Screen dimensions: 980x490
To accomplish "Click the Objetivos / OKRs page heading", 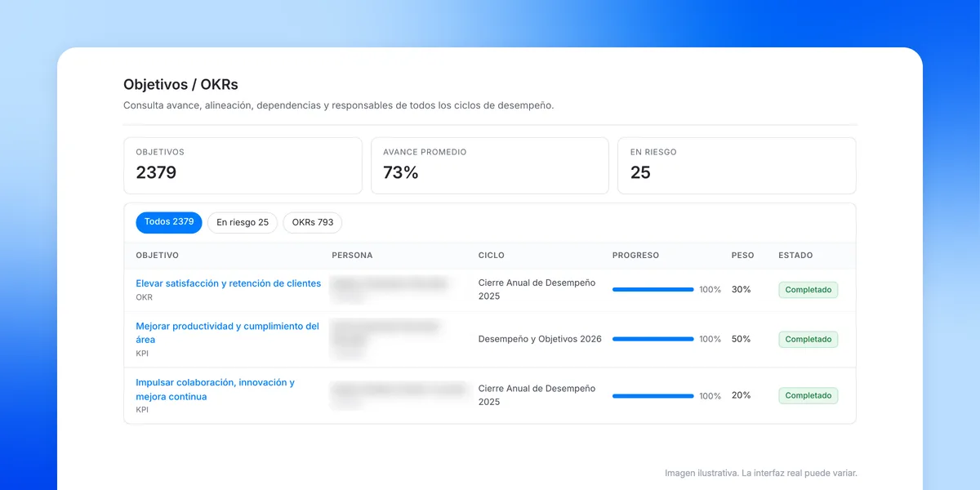I will tap(180, 85).
